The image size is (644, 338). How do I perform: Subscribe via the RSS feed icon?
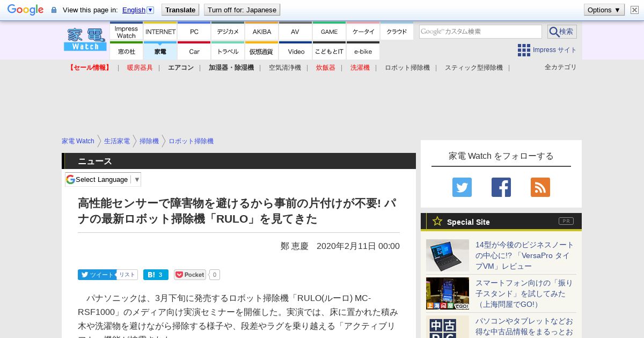540,187
